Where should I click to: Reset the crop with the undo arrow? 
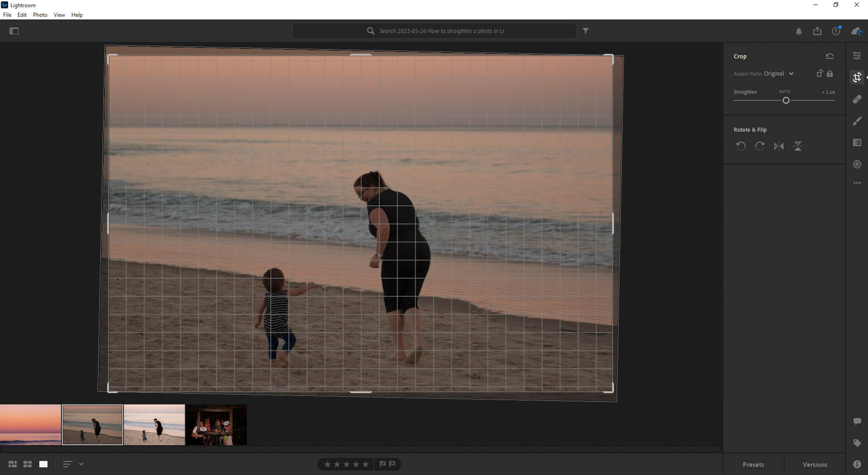(829, 56)
